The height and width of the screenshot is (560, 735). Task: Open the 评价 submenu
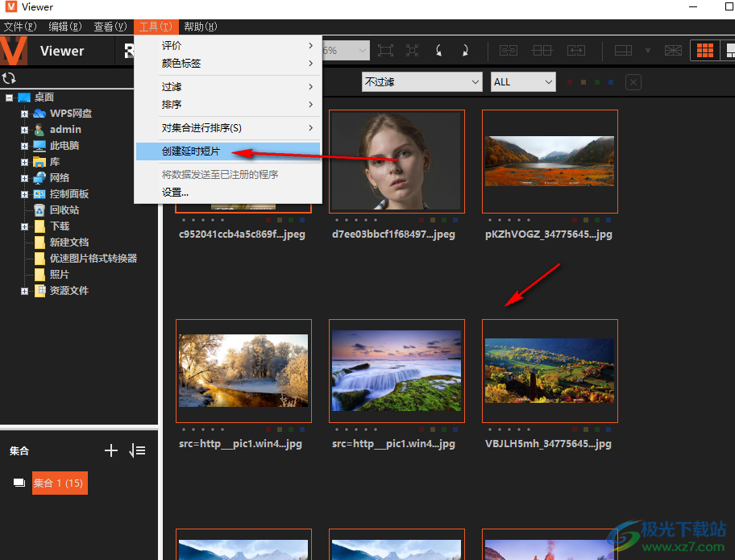(x=228, y=45)
